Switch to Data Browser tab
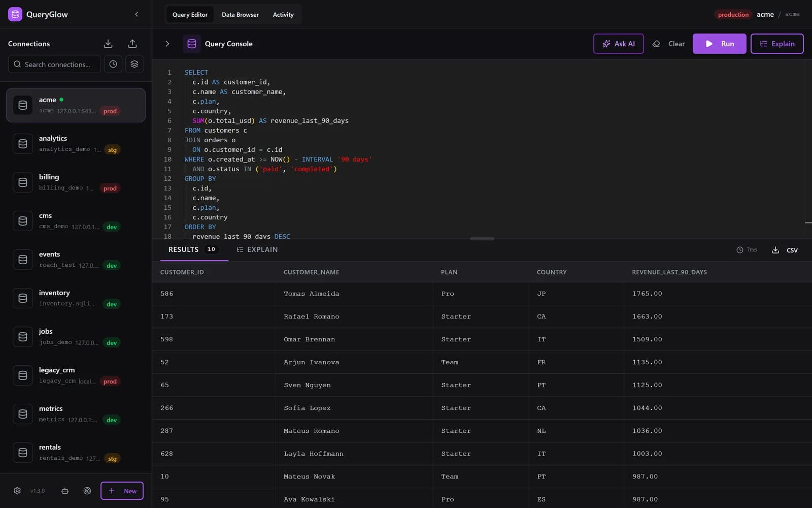Image resolution: width=812 pixels, height=508 pixels. coord(240,15)
